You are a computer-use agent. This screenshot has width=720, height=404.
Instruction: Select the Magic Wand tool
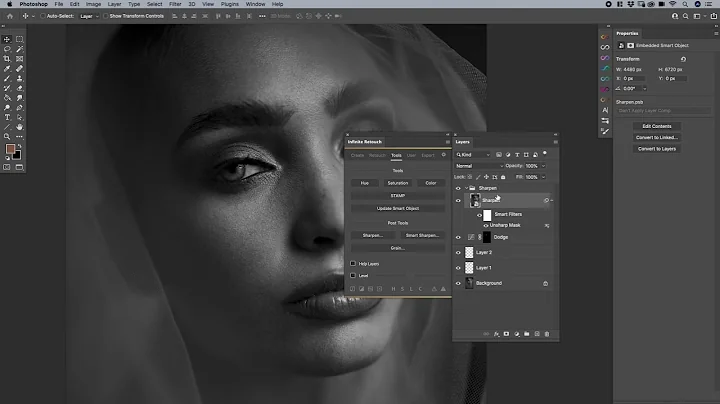[x=19, y=49]
